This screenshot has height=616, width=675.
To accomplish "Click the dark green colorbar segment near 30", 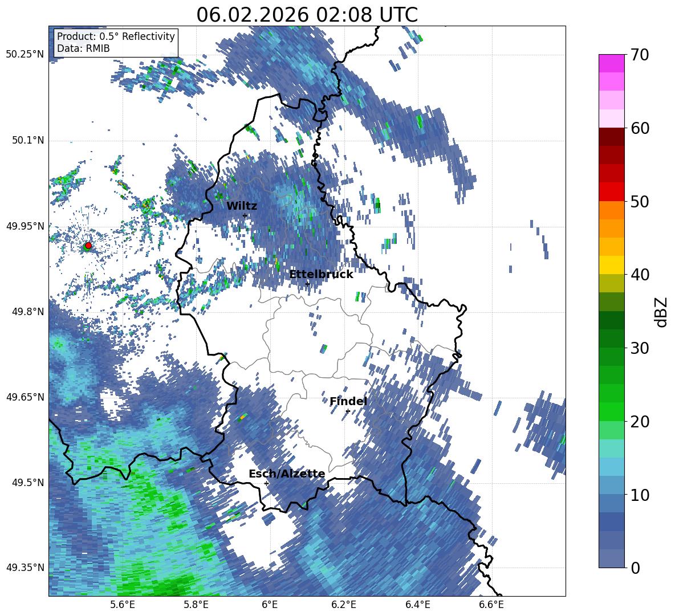I will pyautogui.click(x=611, y=338).
